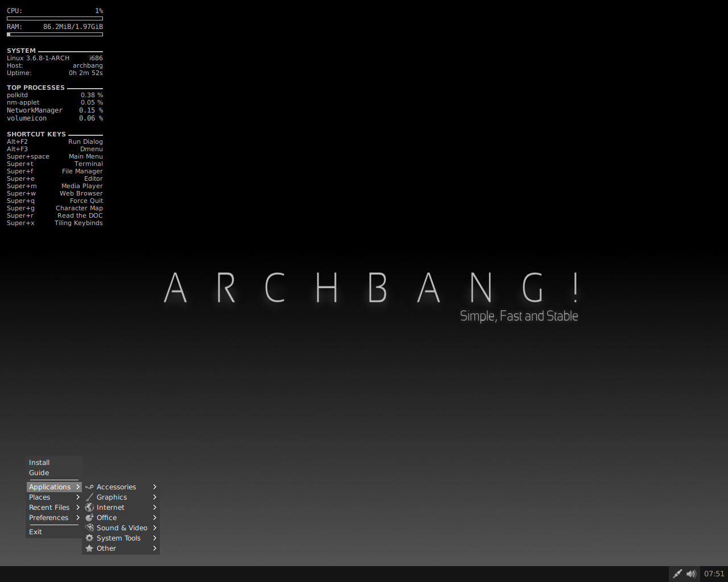Viewport: 728px width, 582px height.
Task: Click the System Tools gear icon
Action: click(89, 538)
